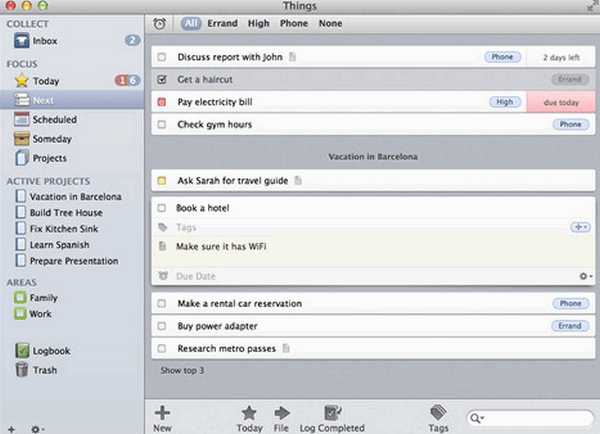This screenshot has width=600, height=434.
Task: Check off Make a rental car reservation
Action: click(162, 303)
